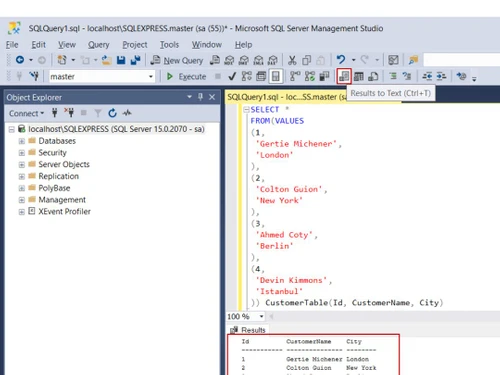Click the Change Connection icon
Screen dimensions: 500x375
34,76
